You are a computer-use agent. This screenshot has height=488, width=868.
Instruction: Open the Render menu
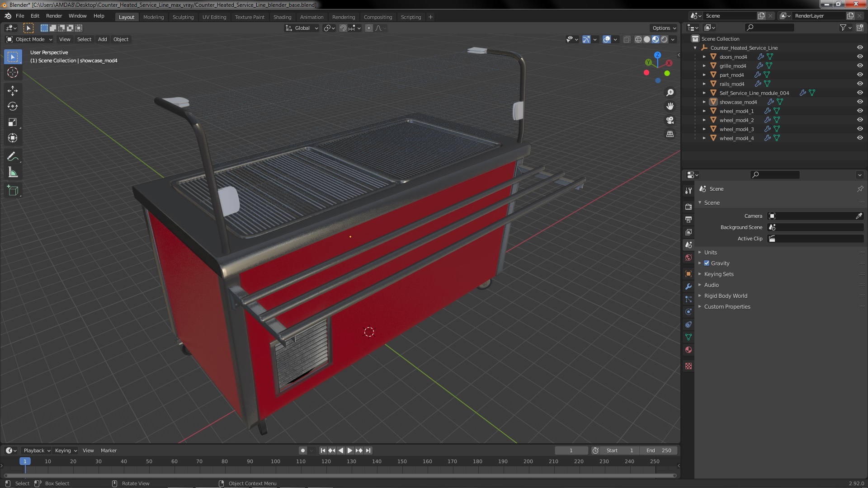coord(54,16)
